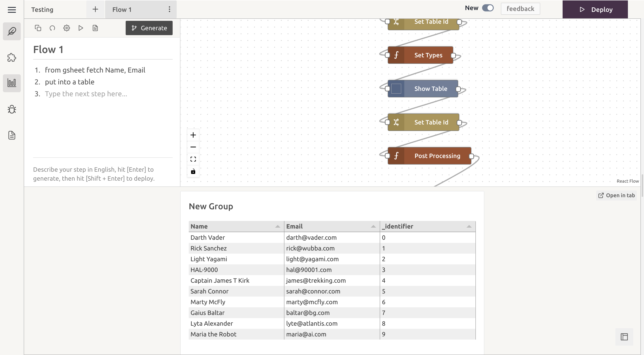644x355 pixels.
Task: Open the bar chart dashboard icon
Action: coord(12,83)
